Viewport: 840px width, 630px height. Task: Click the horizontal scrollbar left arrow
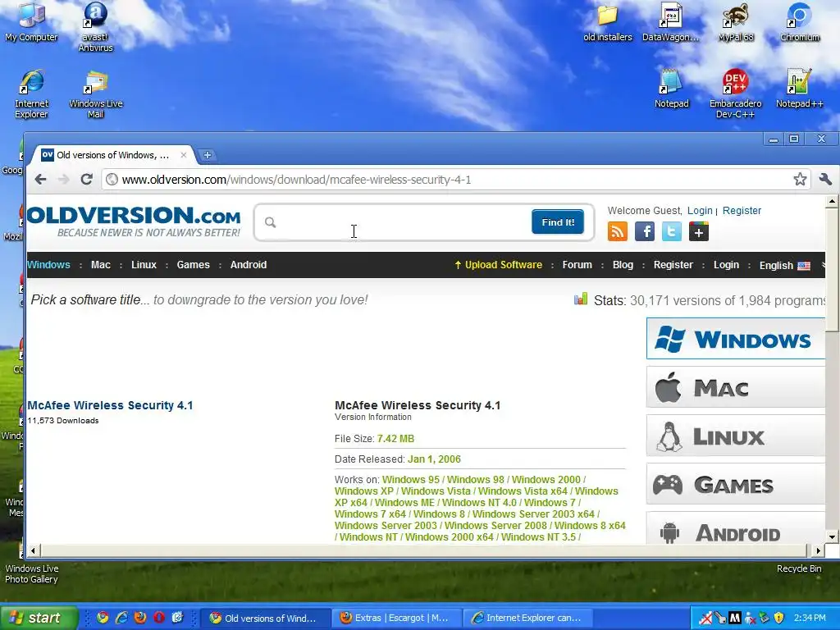[x=33, y=550]
